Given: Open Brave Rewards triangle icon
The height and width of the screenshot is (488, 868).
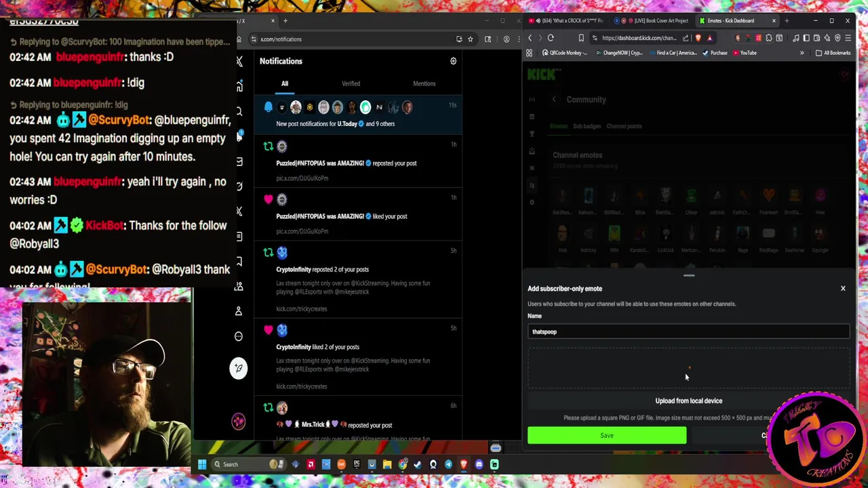Looking at the screenshot, I should click(x=709, y=38).
